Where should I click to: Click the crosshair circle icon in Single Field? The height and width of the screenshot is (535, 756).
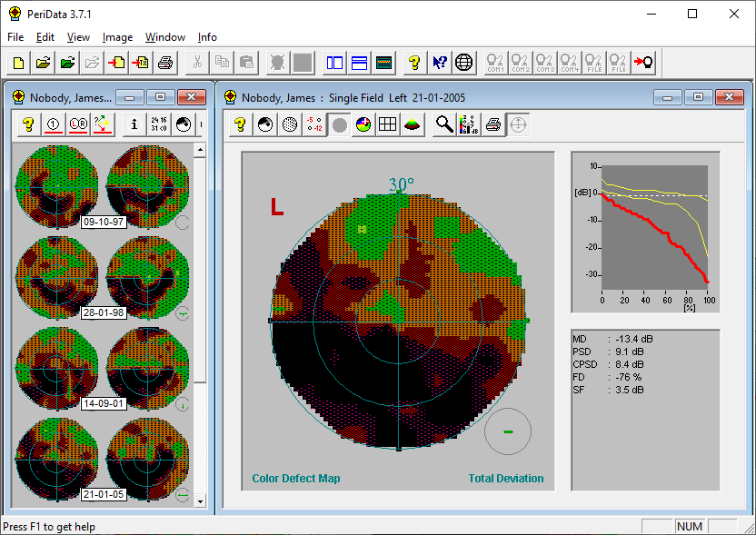(518, 124)
